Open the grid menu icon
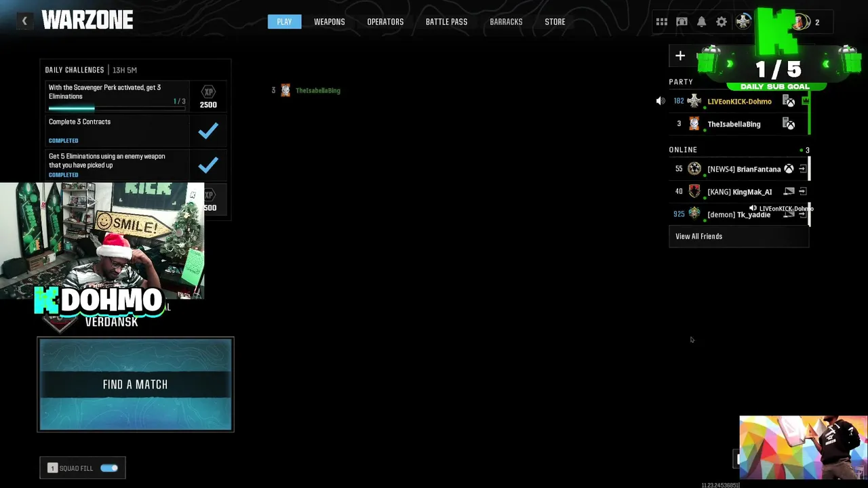This screenshot has width=868, height=488. 662,22
